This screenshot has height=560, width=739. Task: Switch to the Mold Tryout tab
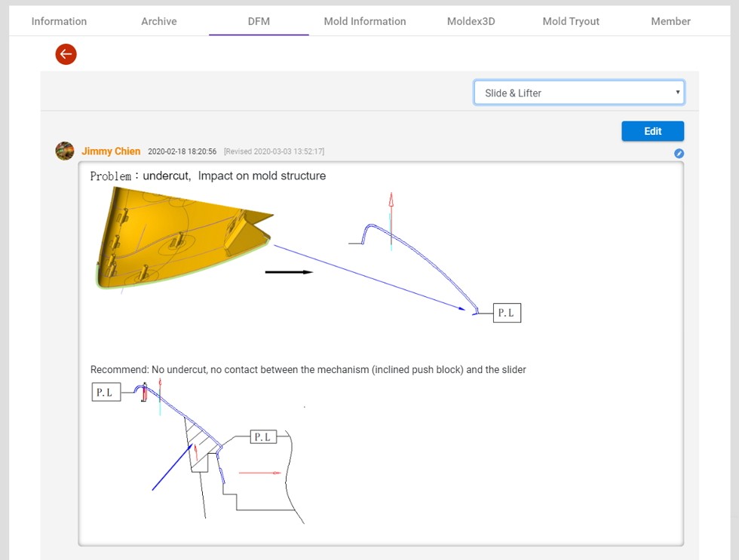(x=571, y=21)
